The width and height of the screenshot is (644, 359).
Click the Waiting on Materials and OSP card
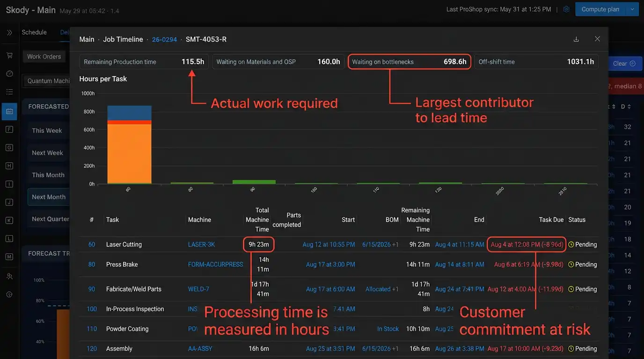[x=278, y=62]
